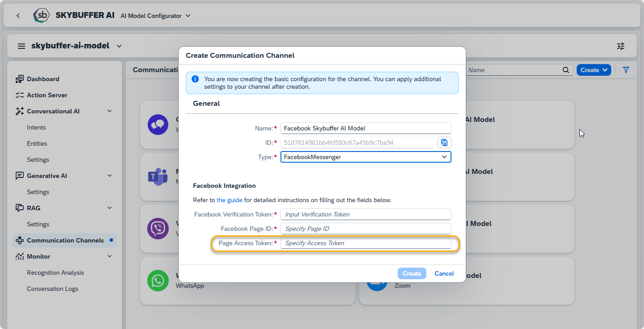Click the Communication Channels nodes icon
This screenshot has height=329, width=644.
click(19, 240)
